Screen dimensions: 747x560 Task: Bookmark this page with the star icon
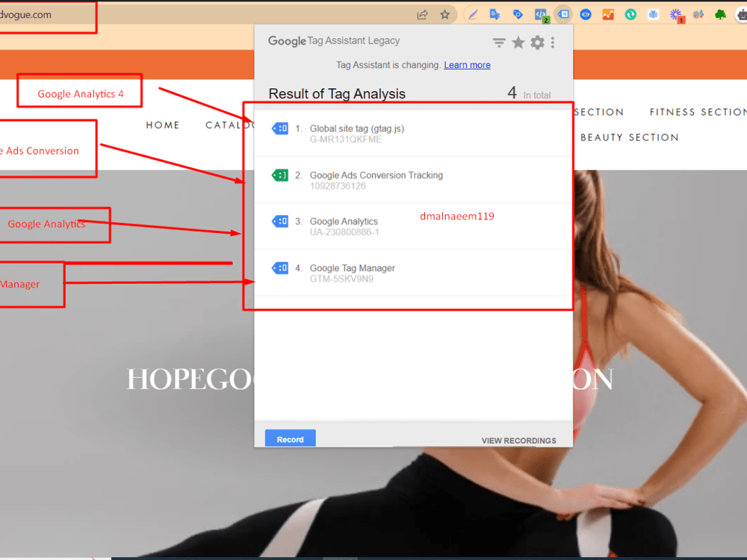(x=444, y=15)
